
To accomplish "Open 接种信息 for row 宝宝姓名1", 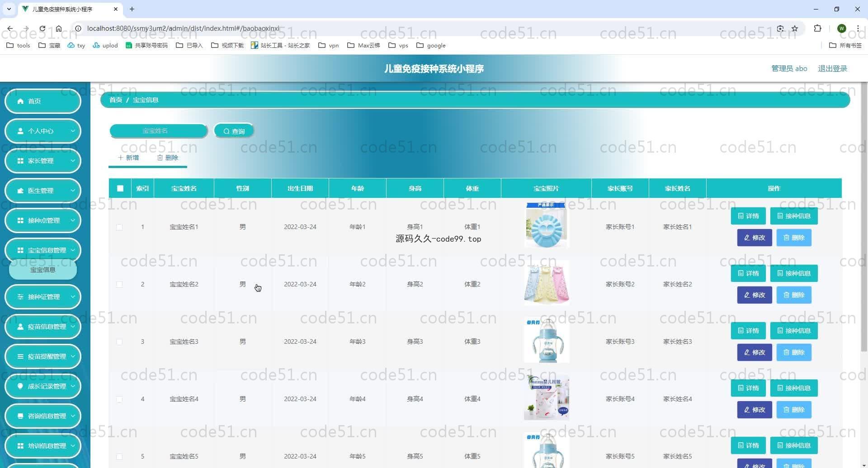I will point(794,216).
